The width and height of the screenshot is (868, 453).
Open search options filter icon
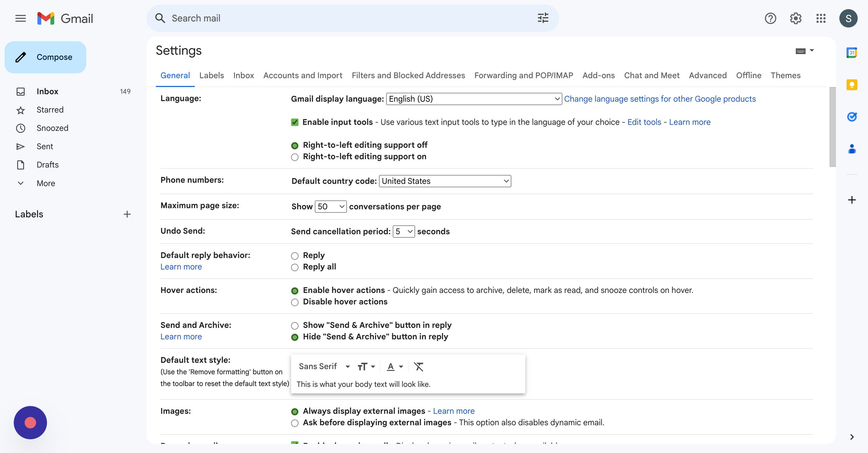click(x=543, y=18)
